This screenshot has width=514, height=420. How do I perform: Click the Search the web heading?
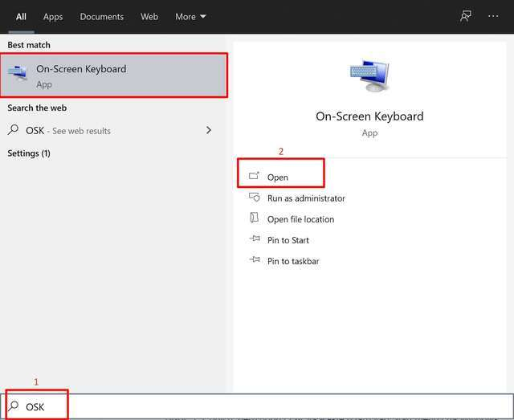(37, 108)
